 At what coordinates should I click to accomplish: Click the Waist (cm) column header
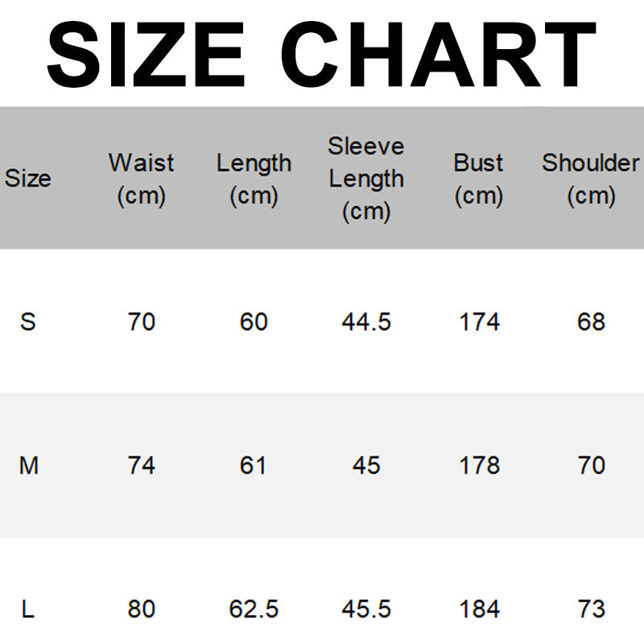coord(141,178)
